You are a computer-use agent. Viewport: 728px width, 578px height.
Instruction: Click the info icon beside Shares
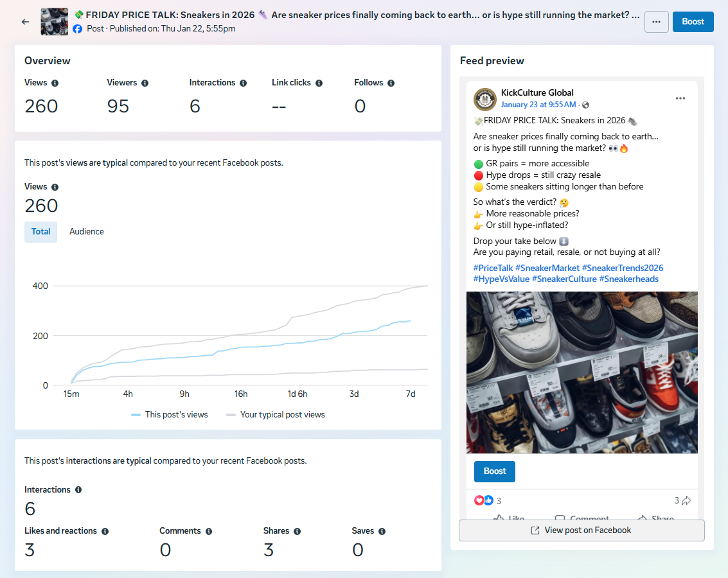coord(297,531)
